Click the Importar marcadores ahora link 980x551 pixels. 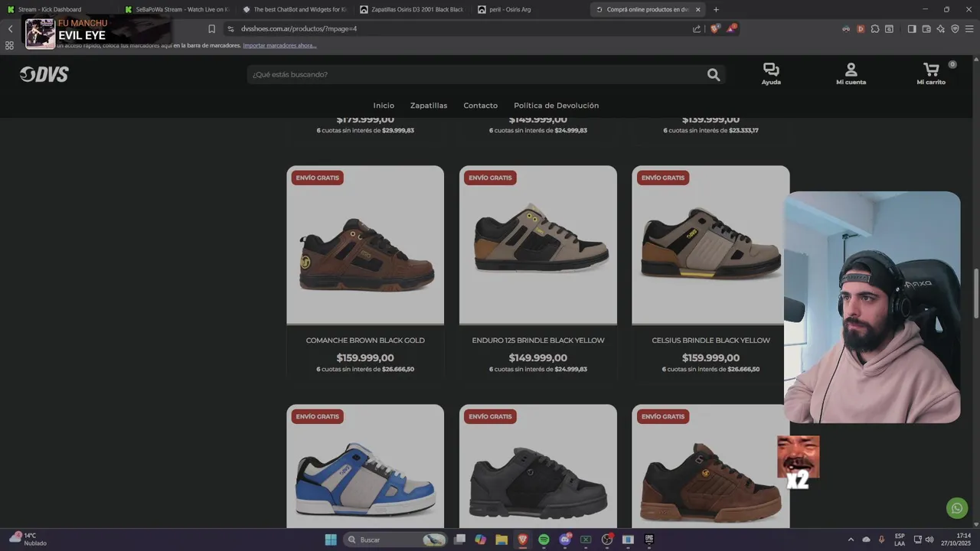pos(279,45)
